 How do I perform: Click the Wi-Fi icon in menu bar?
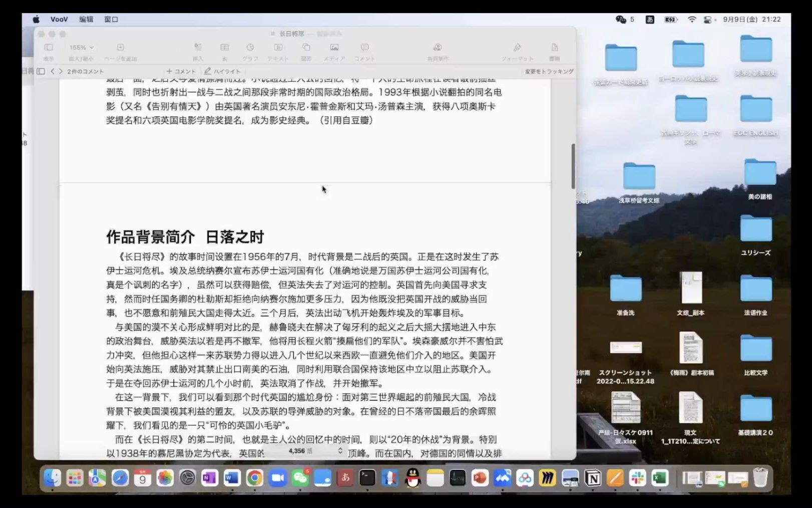pyautogui.click(x=692, y=19)
